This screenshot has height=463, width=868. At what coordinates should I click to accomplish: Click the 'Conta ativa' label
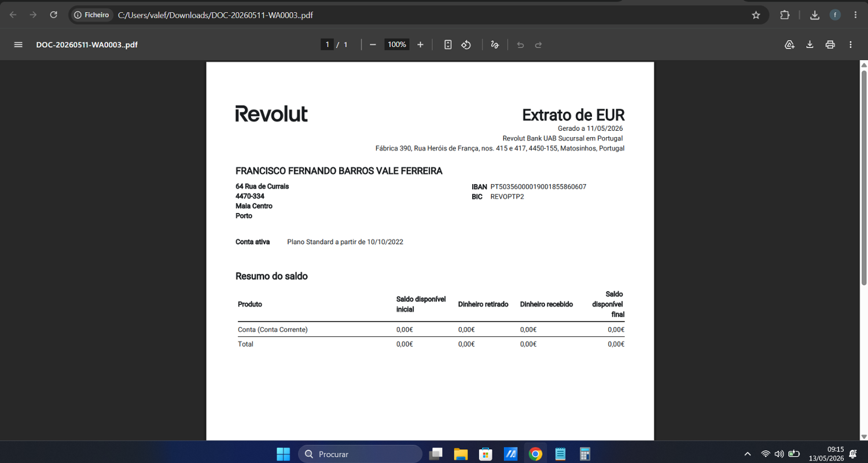(x=253, y=242)
